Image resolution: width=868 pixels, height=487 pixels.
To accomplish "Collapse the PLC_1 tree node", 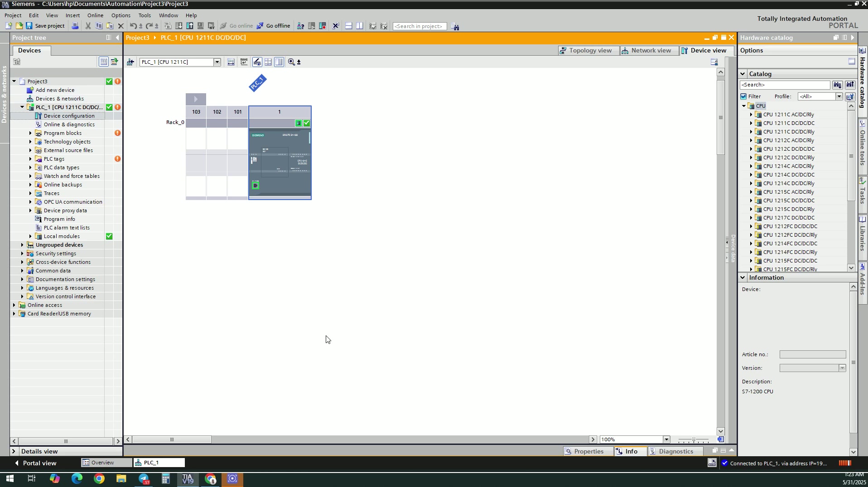I will (22, 107).
